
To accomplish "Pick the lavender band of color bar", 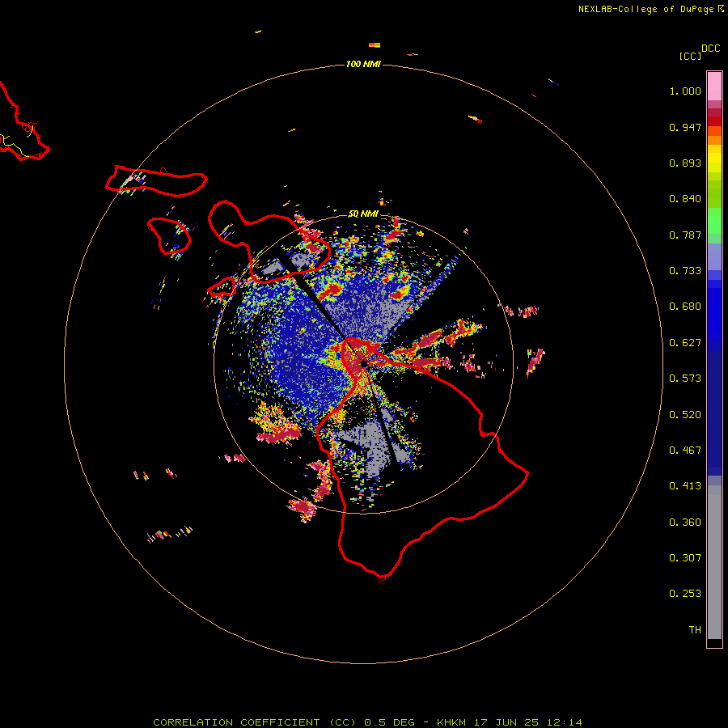I will [714, 257].
